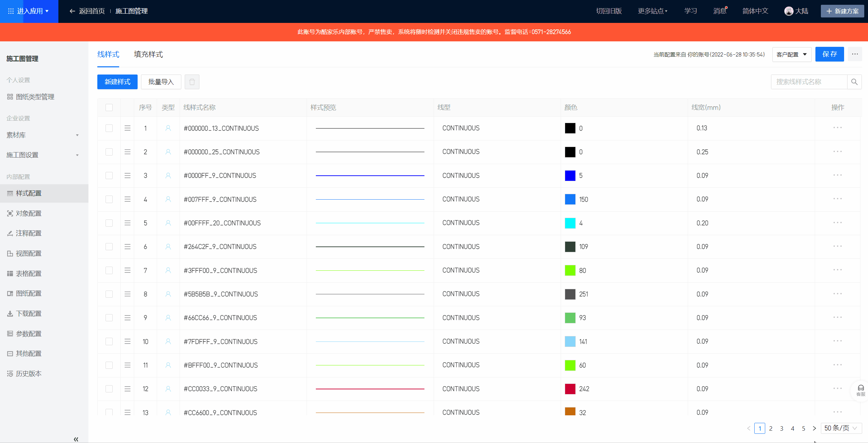Open the 更多站点 menu
868x443 pixels.
click(x=652, y=11)
